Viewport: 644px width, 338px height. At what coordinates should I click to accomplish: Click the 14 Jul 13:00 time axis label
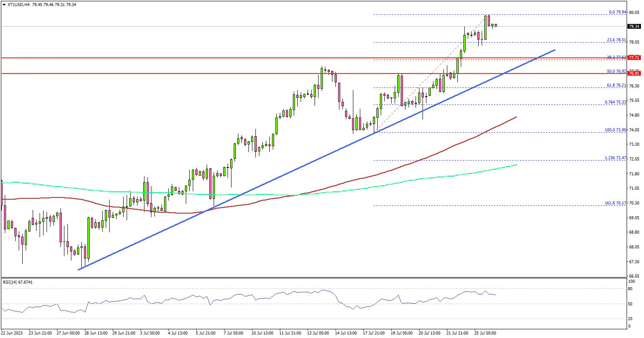pos(346,333)
